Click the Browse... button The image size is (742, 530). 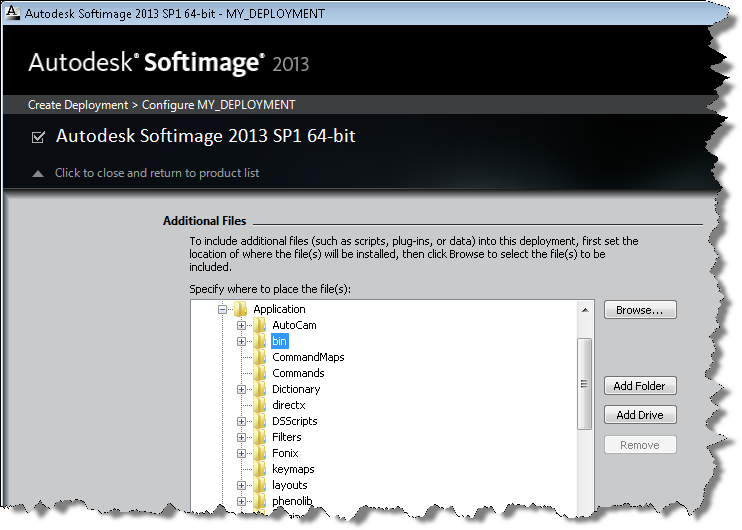(640, 310)
